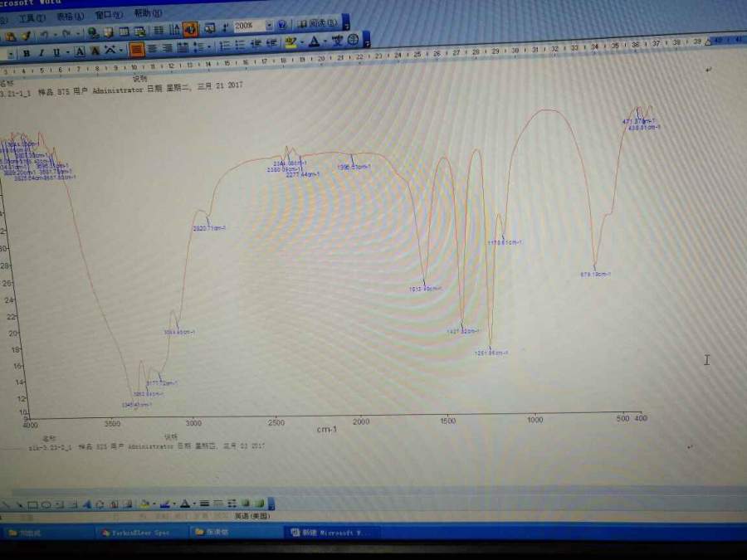Click the Insert Excel Worksheet icon

point(139,32)
